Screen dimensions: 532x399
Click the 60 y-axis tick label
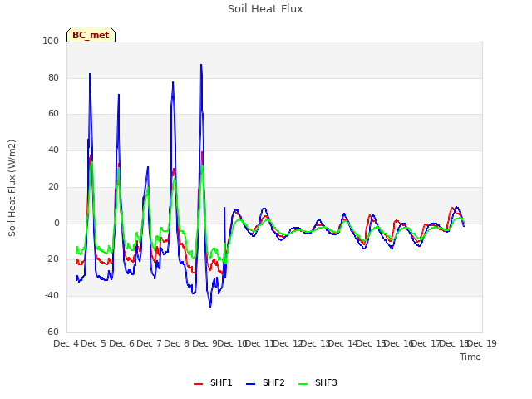pyautogui.click(x=53, y=114)
